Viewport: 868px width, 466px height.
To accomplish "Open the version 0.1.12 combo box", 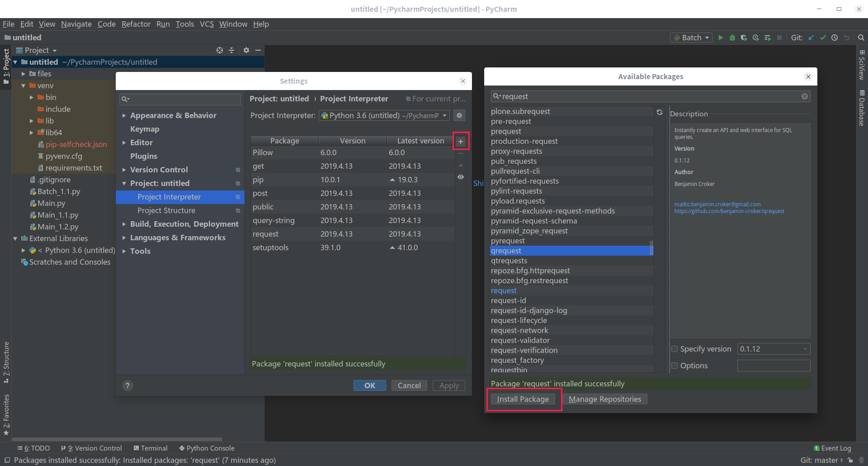I will tap(774, 349).
